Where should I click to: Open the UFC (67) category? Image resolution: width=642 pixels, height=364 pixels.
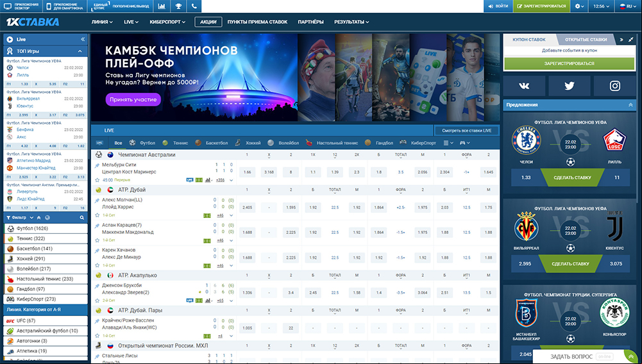pos(46,320)
